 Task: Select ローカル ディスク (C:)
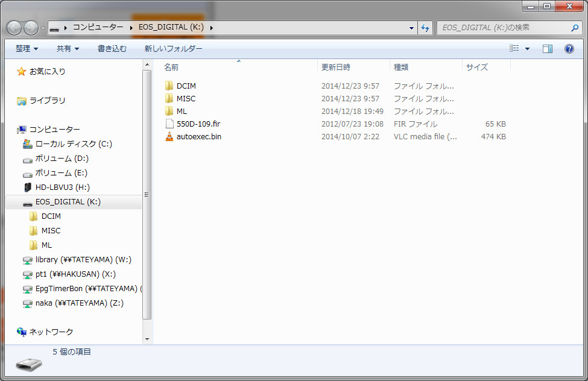pyautogui.click(x=74, y=144)
